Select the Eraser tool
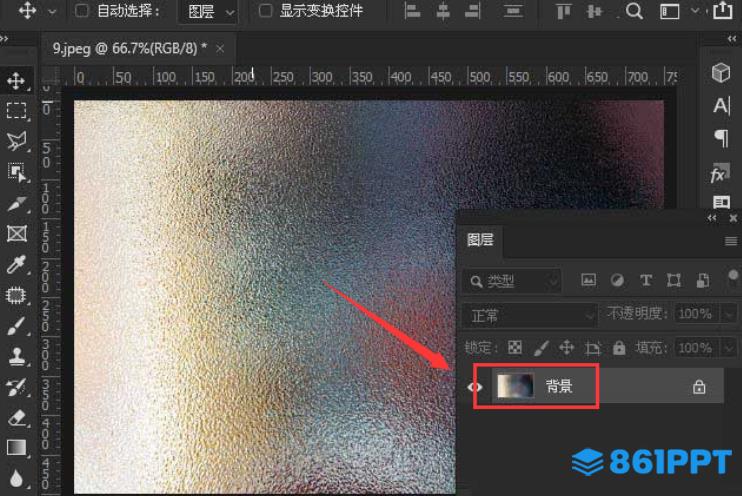This screenshot has width=742, height=496. pos(17,418)
